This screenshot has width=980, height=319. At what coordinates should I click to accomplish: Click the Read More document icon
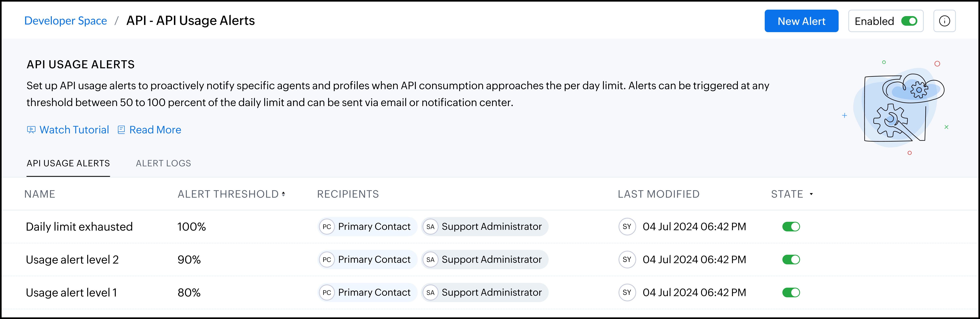point(121,130)
